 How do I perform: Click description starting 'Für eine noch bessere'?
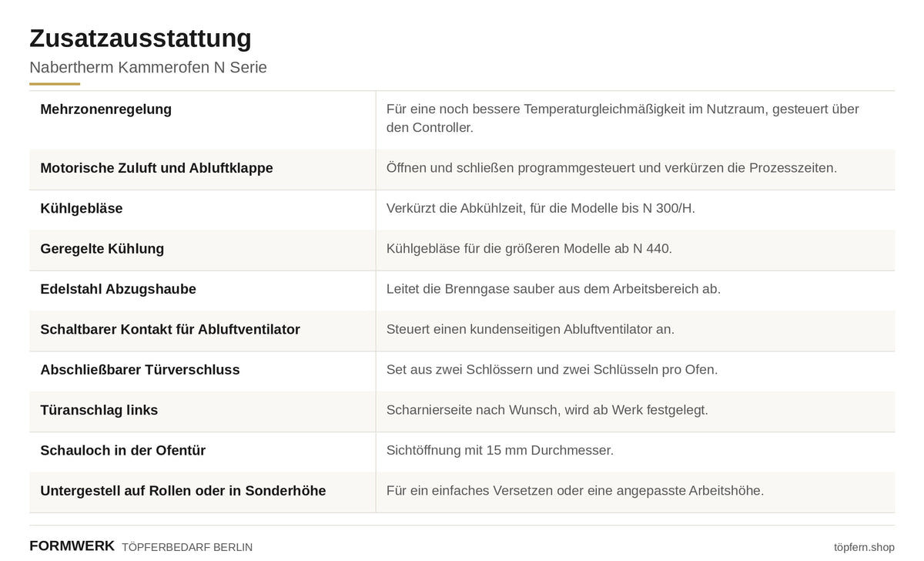click(x=623, y=119)
